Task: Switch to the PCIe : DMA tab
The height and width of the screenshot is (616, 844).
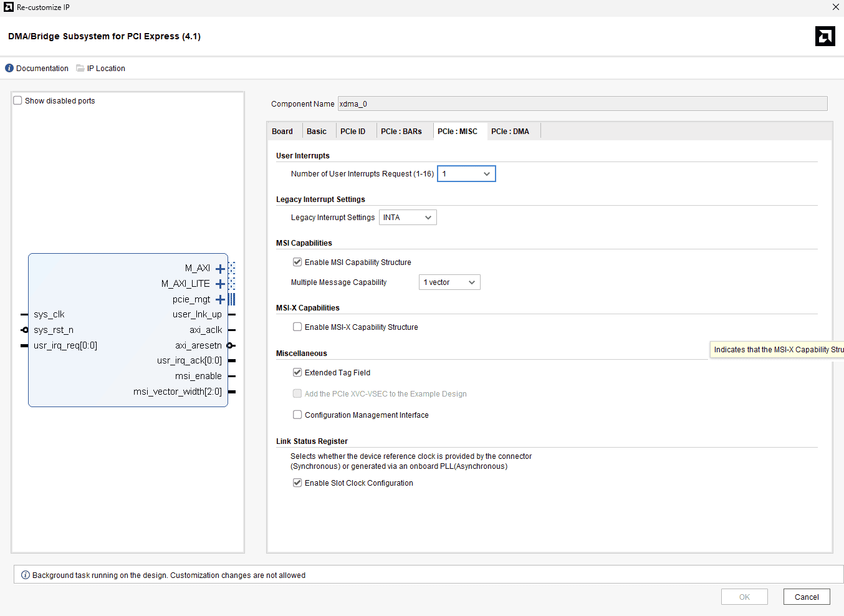Action: tap(510, 132)
